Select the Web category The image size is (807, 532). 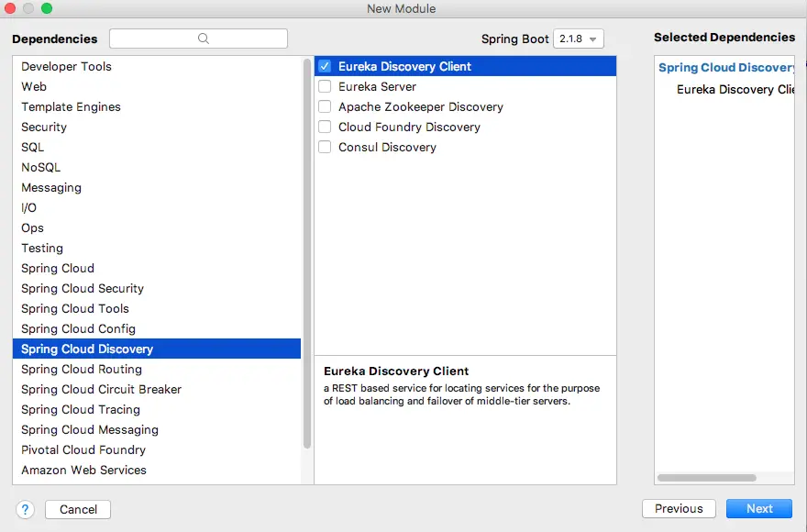(157, 86)
